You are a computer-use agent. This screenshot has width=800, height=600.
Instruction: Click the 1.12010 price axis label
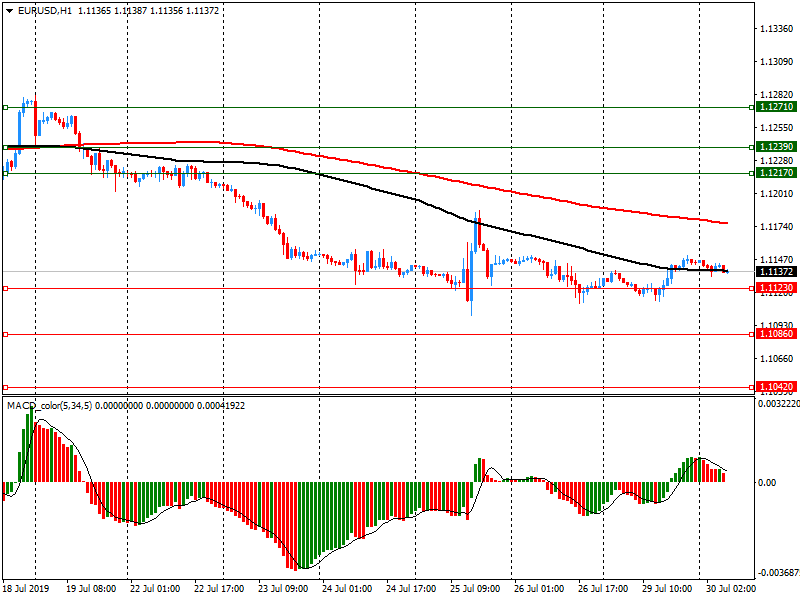(x=777, y=194)
